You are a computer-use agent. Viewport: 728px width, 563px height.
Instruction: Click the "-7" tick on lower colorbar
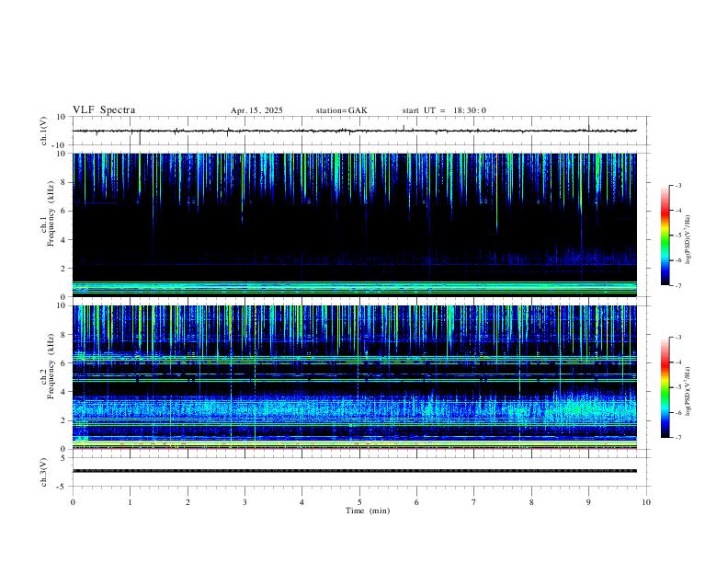click(678, 438)
